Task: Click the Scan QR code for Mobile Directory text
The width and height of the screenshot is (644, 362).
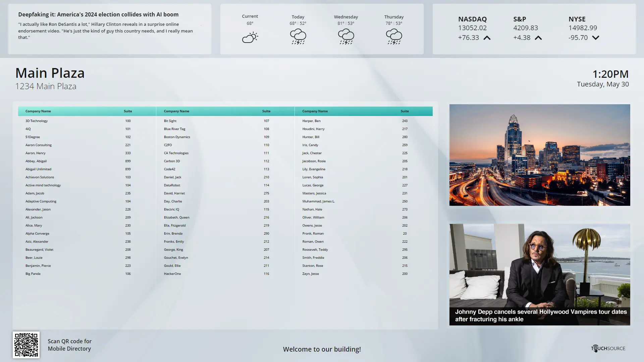Action: 69,345
